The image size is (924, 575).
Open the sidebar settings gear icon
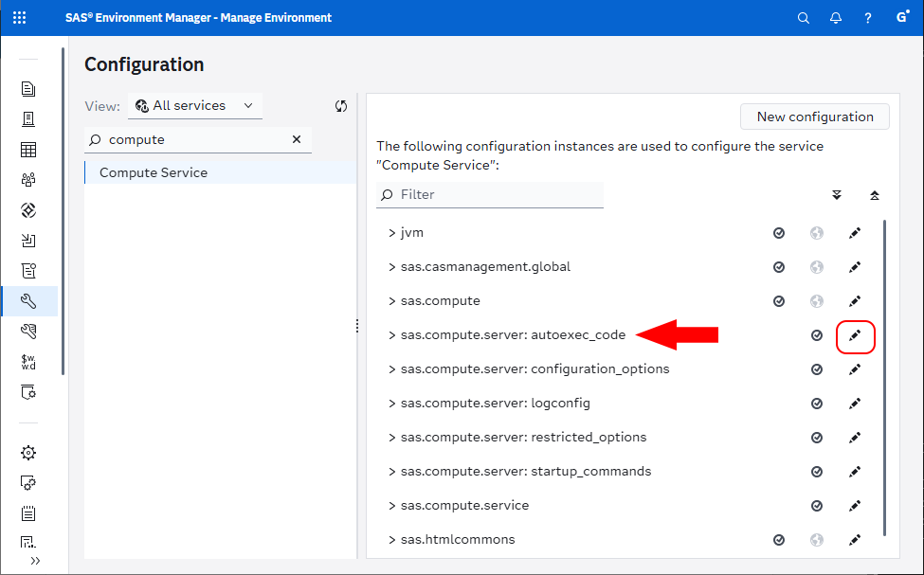pyautogui.click(x=28, y=453)
